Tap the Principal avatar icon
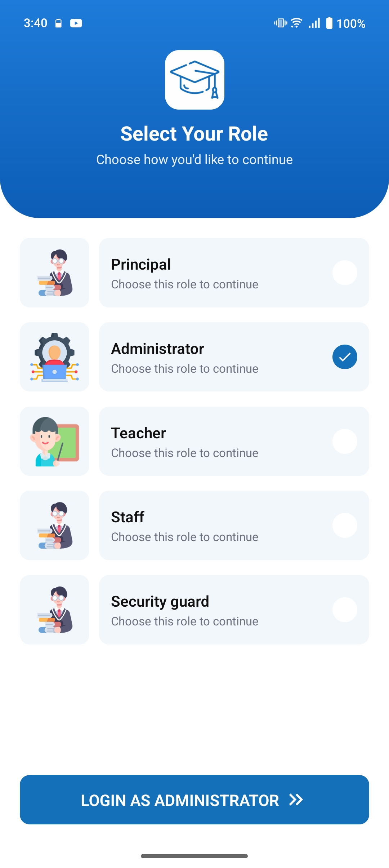The height and width of the screenshot is (868, 389). [54, 273]
